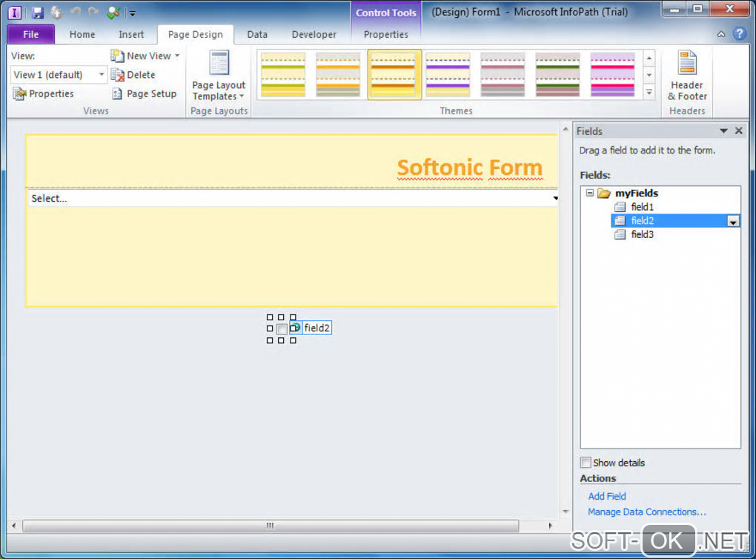Click Page Setup

tap(145, 93)
